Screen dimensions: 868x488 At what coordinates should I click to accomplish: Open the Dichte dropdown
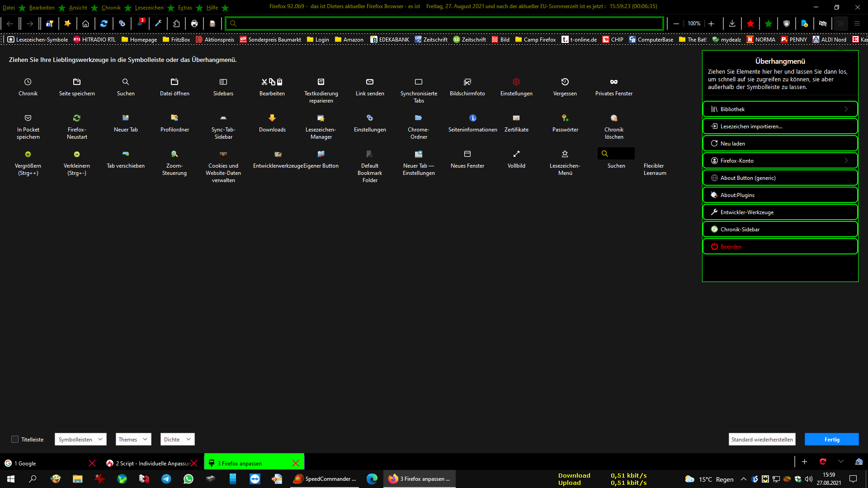coord(177,439)
